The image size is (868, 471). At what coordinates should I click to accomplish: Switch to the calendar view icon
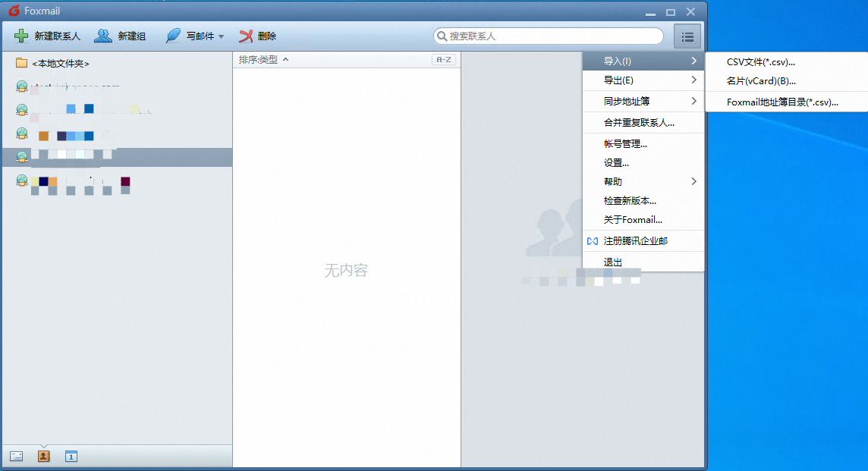pyautogui.click(x=71, y=456)
